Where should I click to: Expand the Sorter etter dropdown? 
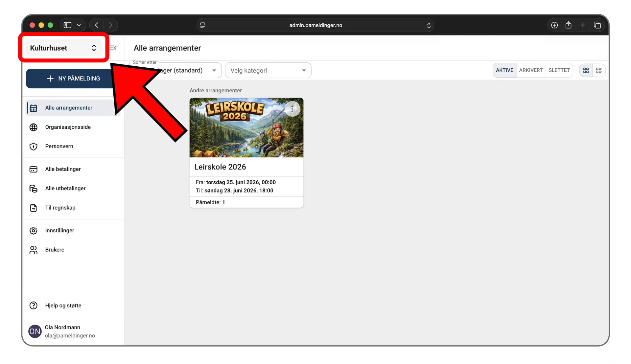[214, 71]
